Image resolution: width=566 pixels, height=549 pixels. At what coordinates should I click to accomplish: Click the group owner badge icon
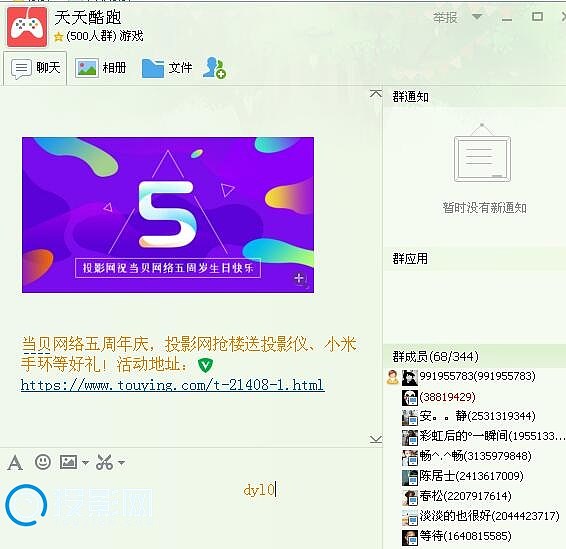[392, 377]
